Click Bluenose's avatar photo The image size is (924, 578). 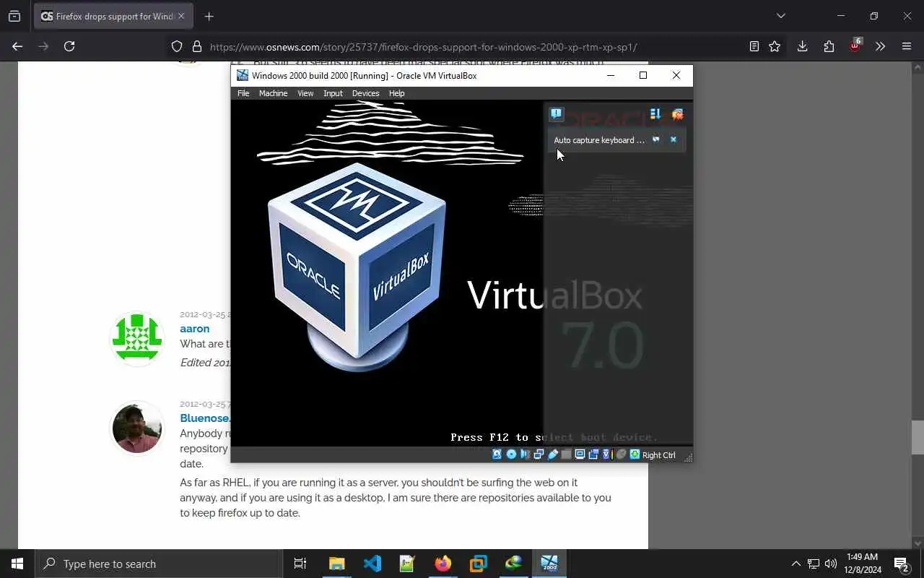pos(137,428)
